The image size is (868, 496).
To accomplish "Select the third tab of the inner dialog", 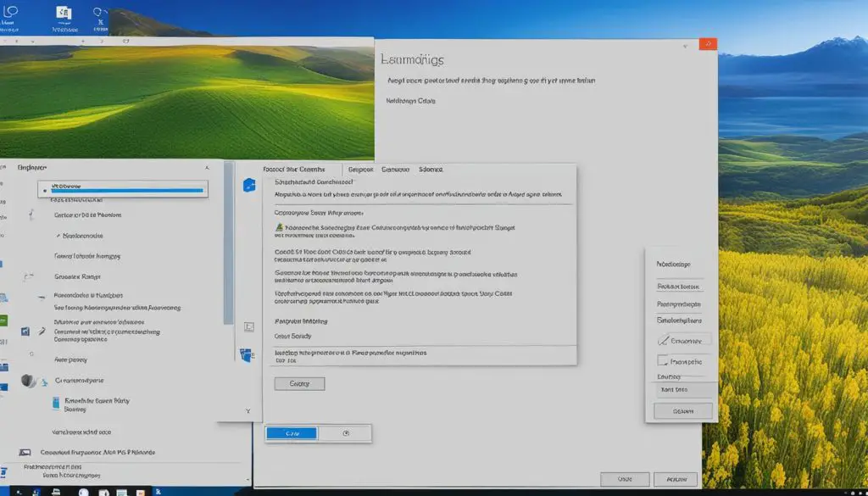I will click(x=395, y=170).
